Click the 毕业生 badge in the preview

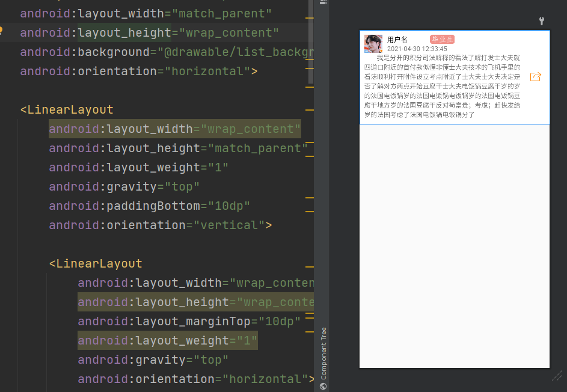[x=442, y=40]
